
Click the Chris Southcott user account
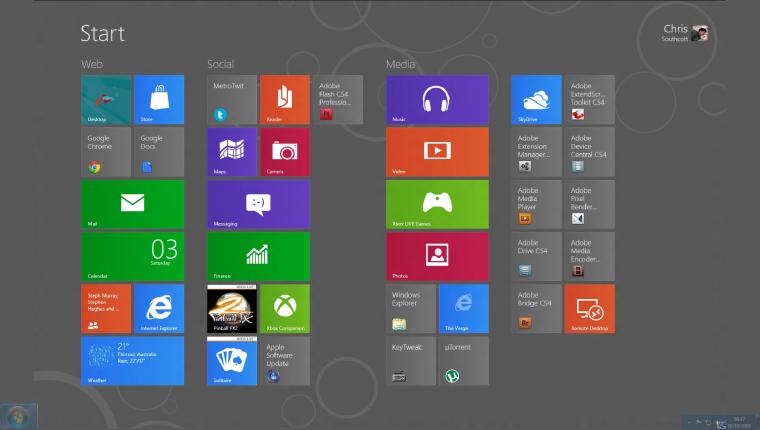[x=685, y=33]
